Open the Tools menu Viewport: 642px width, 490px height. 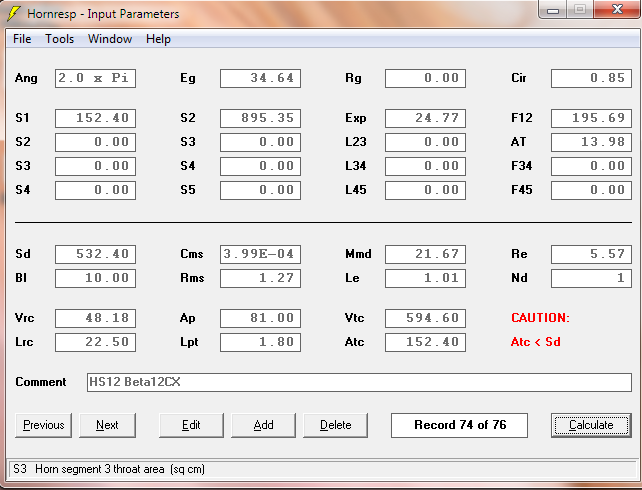pos(59,39)
